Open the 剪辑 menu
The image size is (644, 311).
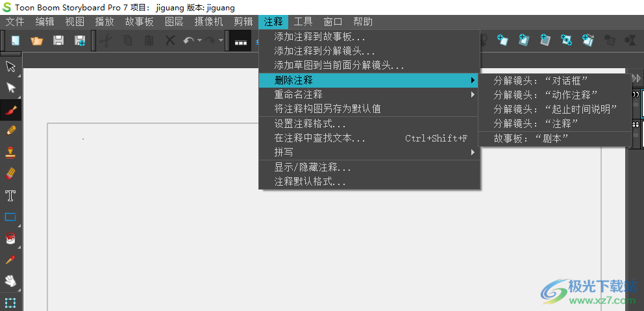coord(243,22)
